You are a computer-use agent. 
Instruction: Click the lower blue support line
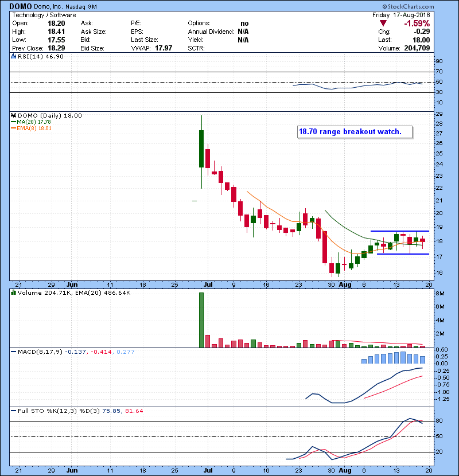pyautogui.click(x=403, y=254)
